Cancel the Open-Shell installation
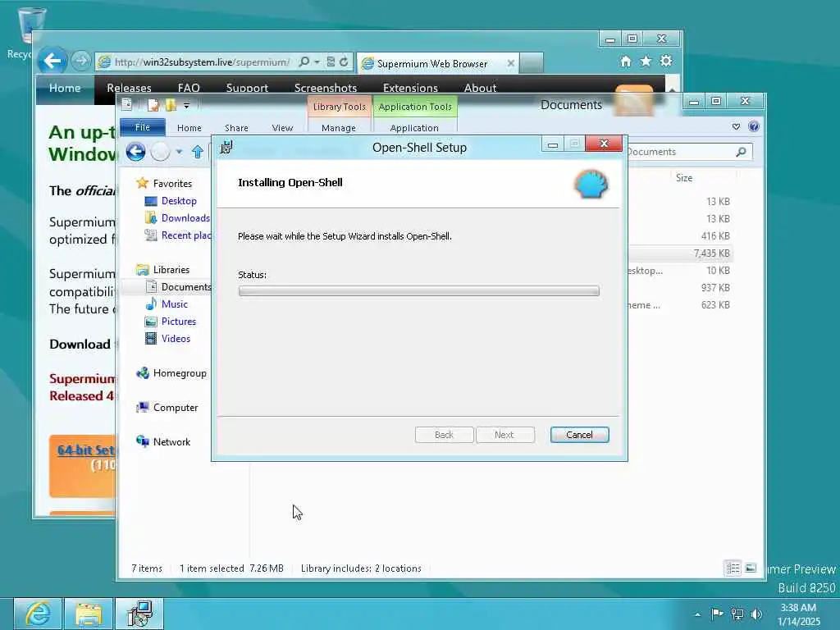 (580, 435)
